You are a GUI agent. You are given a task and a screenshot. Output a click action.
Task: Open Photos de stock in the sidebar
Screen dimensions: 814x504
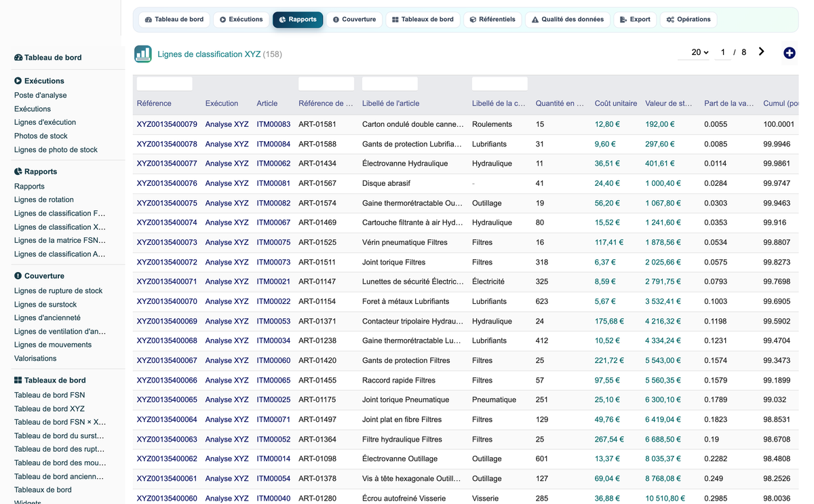(x=41, y=136)
